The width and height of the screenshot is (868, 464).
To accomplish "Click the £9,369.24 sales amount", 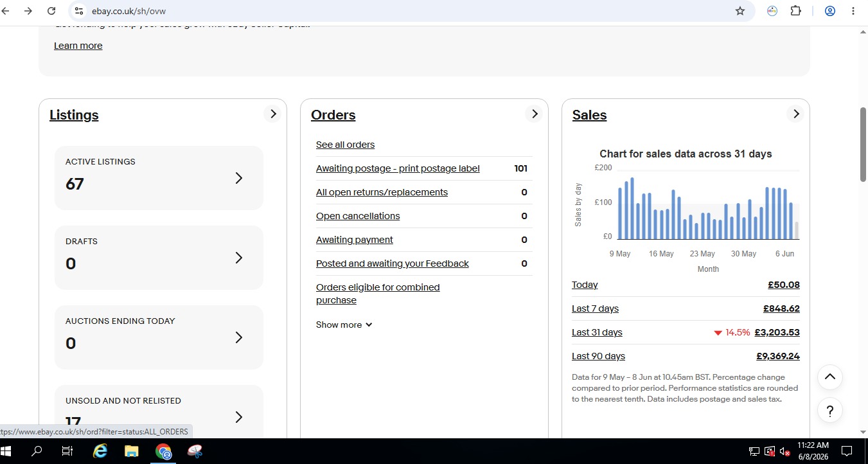I will click(778, 356).
